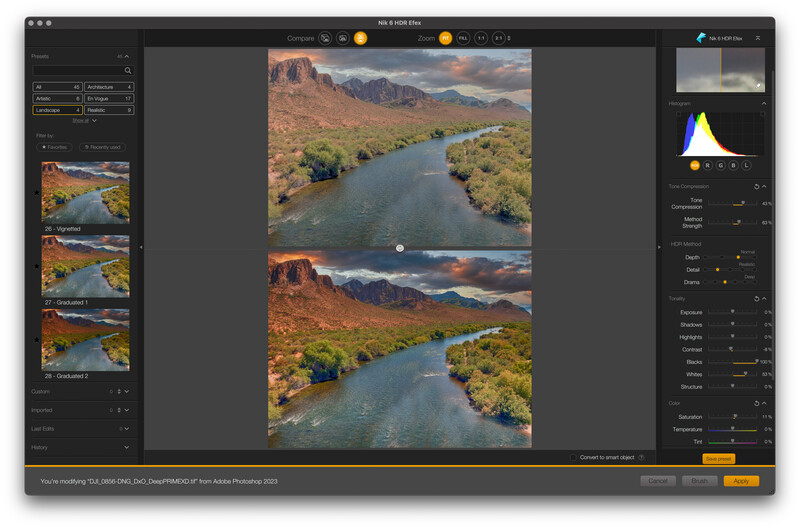
Task: Click the search magnifier icon
Action: coord(128,70)
